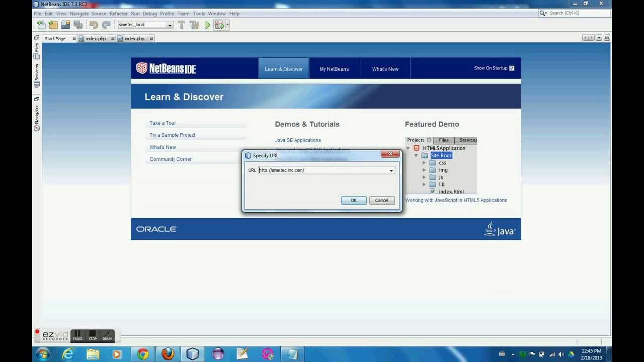
Task: Switch to the Start Page tab
Action: pyautogui.click(x=55, y=39)
